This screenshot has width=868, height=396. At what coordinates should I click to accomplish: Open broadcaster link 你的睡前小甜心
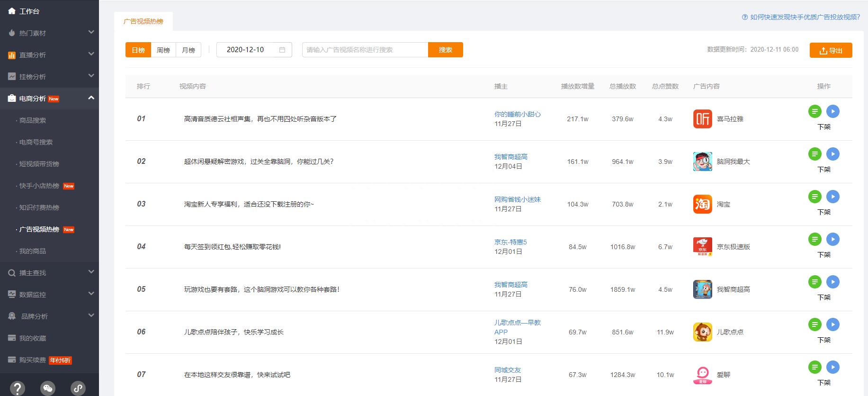coord(518,114)
